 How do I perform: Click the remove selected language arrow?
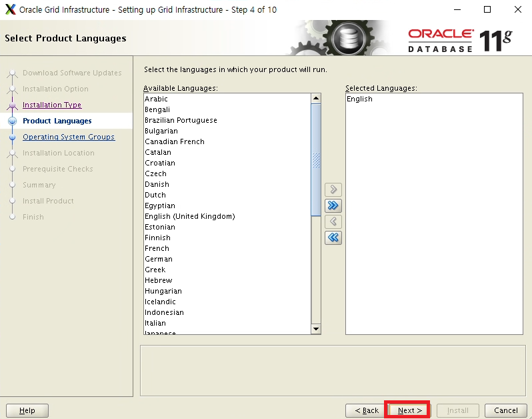pos(333,222)
